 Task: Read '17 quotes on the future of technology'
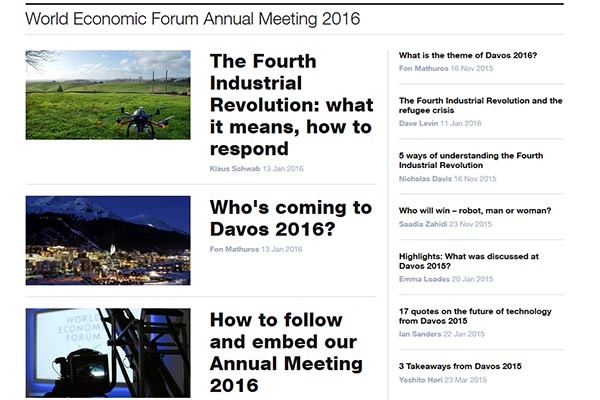tap(474, 316)
